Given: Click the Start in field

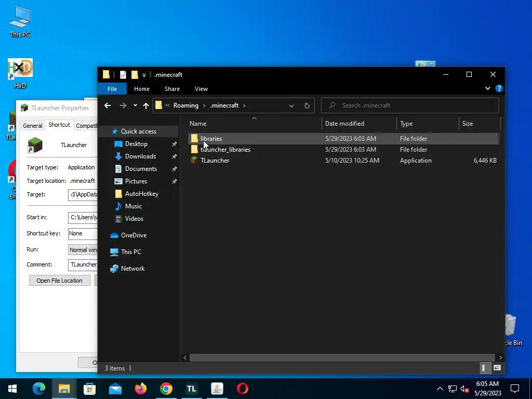Looking at the screenshot, I should (83, 217).
